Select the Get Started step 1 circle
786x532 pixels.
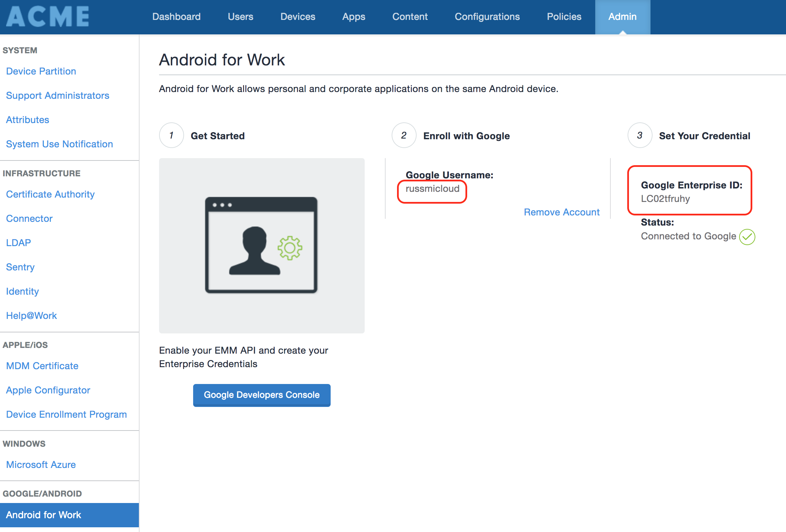point(171,135)
